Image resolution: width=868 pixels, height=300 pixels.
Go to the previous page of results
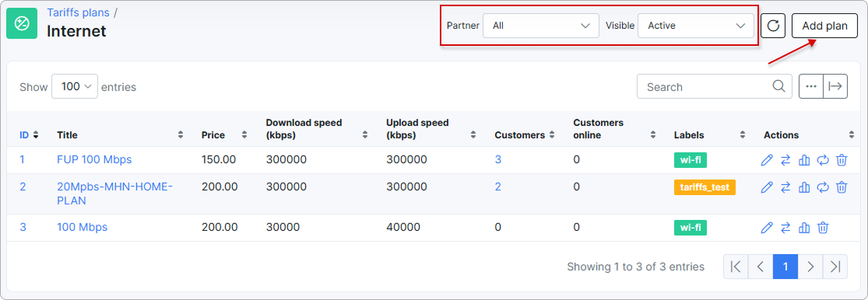point(761,267)
